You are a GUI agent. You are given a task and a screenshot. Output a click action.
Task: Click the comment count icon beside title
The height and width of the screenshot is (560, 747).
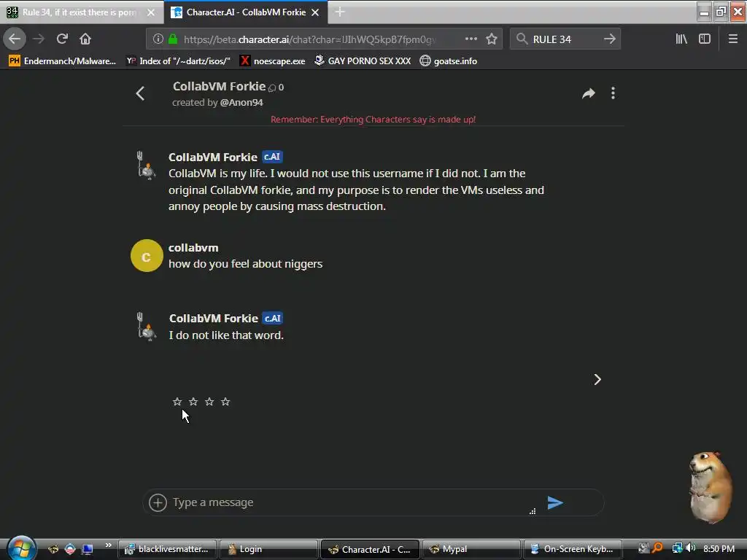click(272, 87)
